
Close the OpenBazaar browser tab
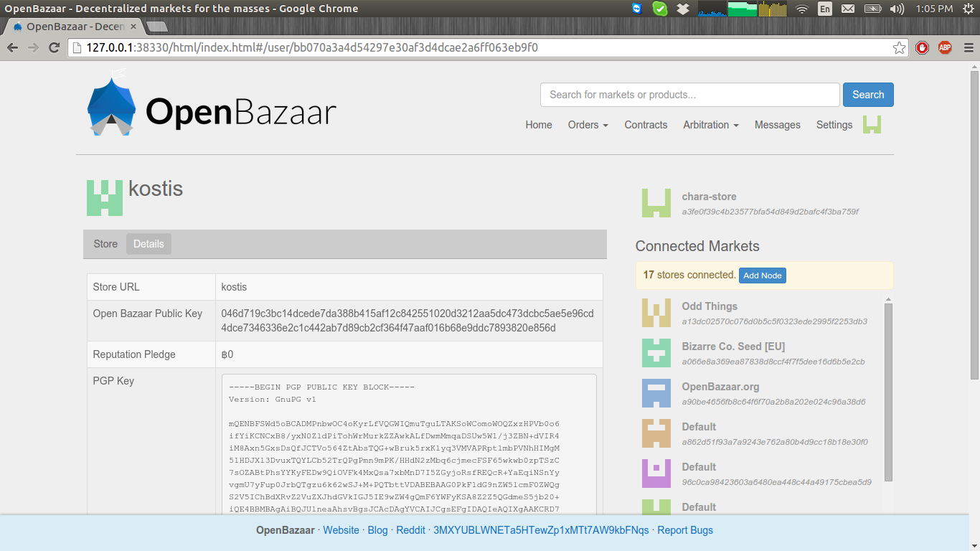(133, 27)
